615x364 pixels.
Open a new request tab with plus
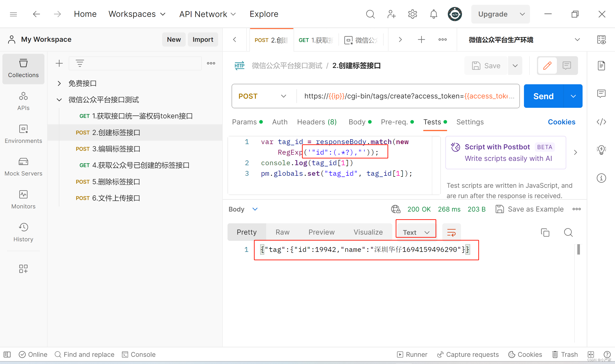click(x=421, y=39)
